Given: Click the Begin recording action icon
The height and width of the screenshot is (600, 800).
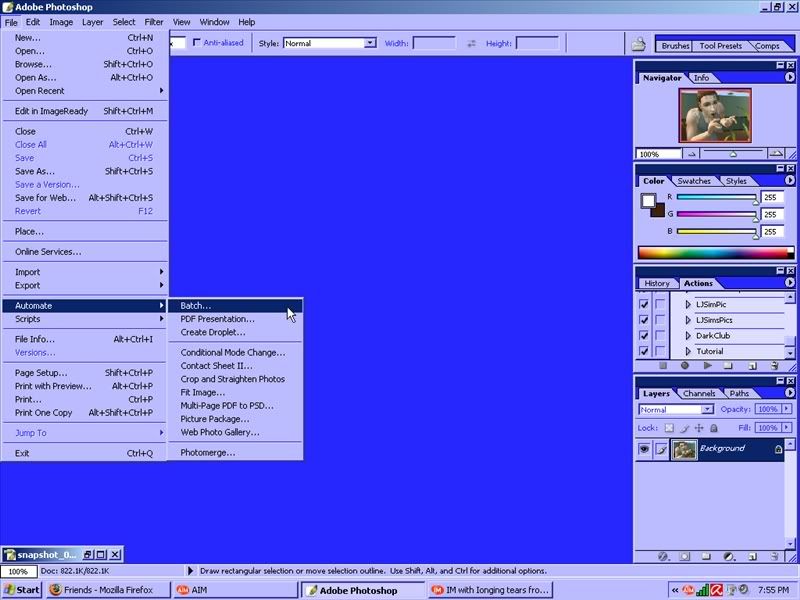Looking at the screenshot, I should (685, 365).
